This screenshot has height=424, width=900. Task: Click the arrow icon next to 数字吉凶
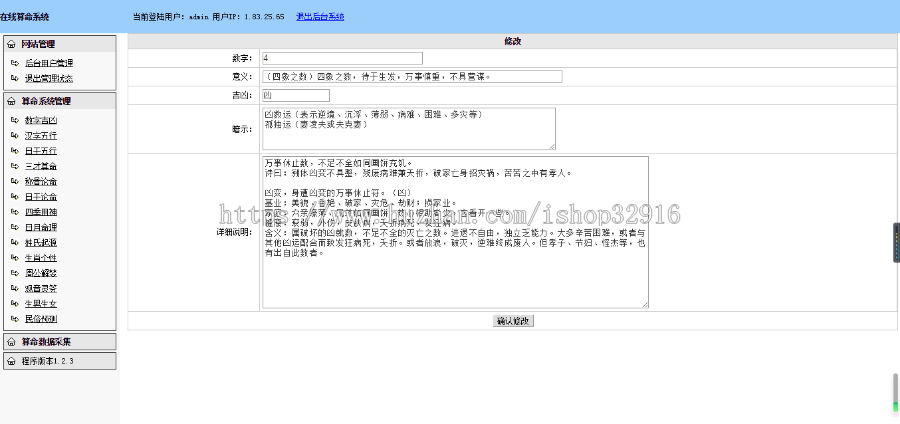(x=14, y=120)
